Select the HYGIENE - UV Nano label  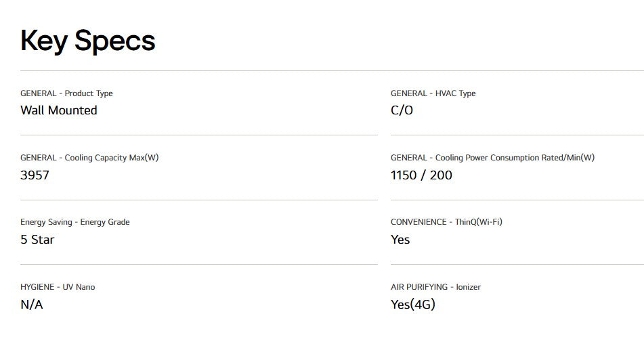(x=58, y=287)
